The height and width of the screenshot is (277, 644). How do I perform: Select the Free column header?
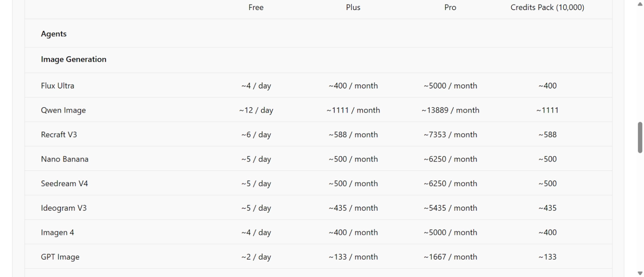(x=256, y=8)
